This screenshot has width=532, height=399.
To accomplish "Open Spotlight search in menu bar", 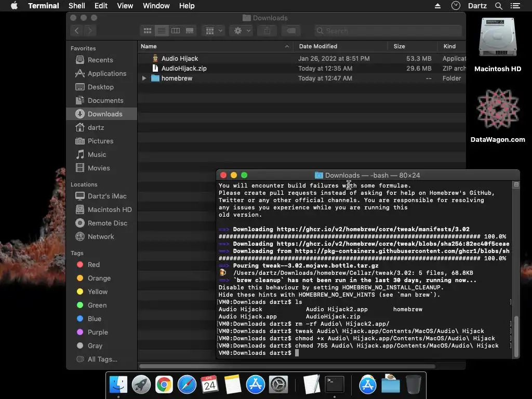I will 498,6.
